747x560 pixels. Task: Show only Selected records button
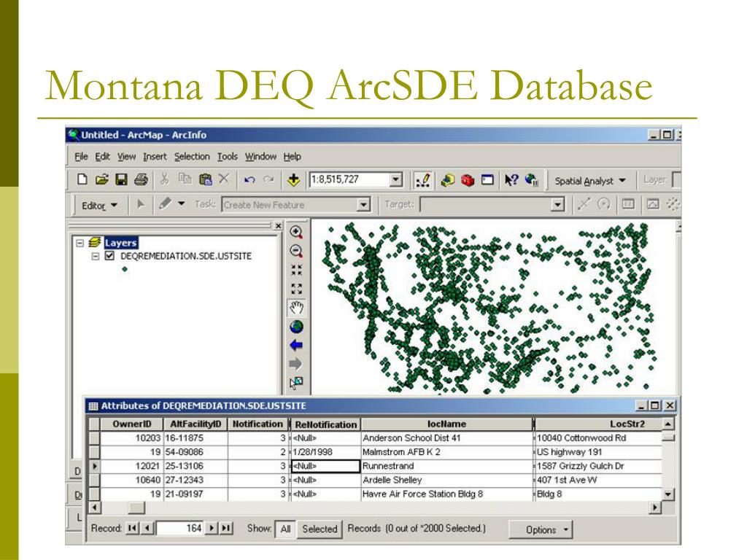click(x=320, y=529)
